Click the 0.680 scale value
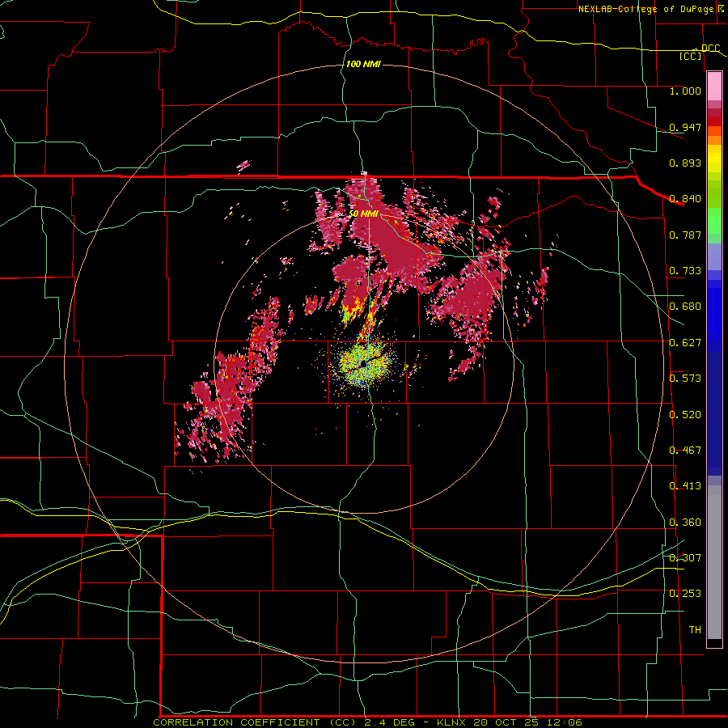Image resolution: width=728 pixels, height=728 pixels. (x=685, y=307)
